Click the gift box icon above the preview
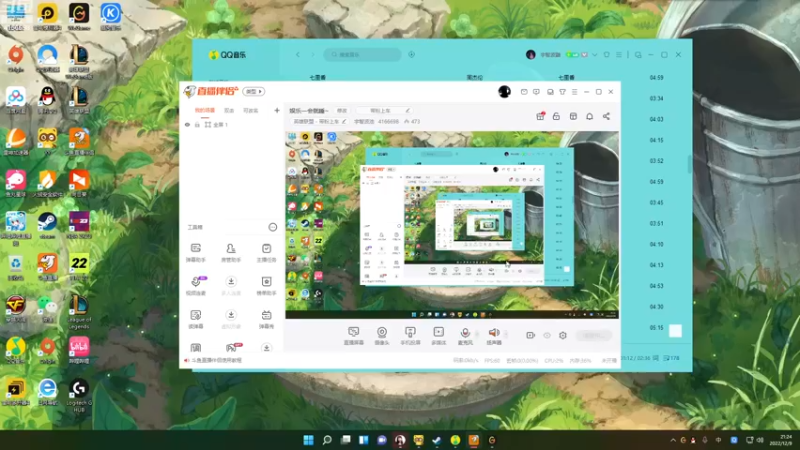The image size is (800, 450). (540, 116)
